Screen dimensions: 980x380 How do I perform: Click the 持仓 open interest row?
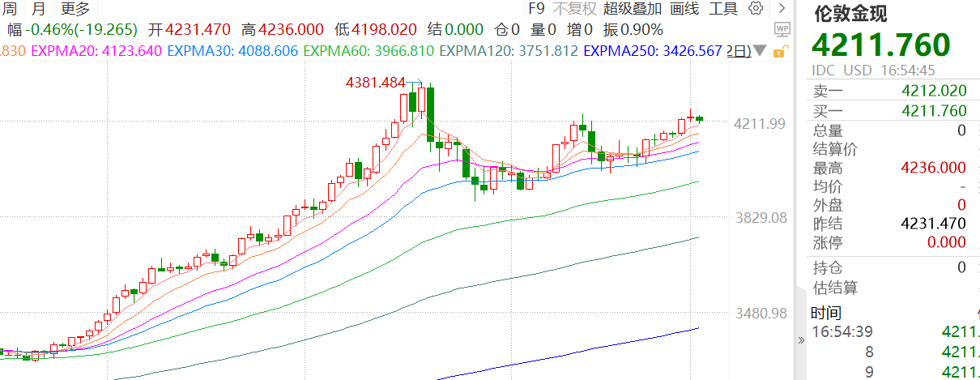coord(889,267)
